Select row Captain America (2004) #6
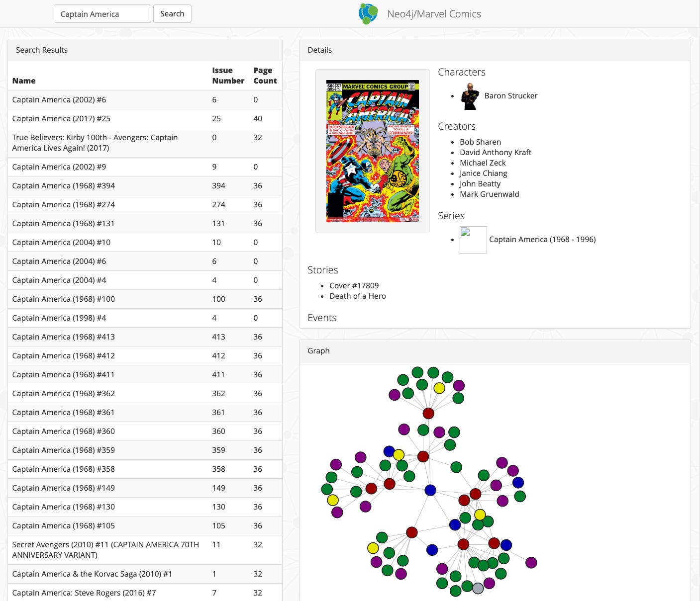Image resolution: width=700 pixels, height=601 pixels. coord(145,261)
